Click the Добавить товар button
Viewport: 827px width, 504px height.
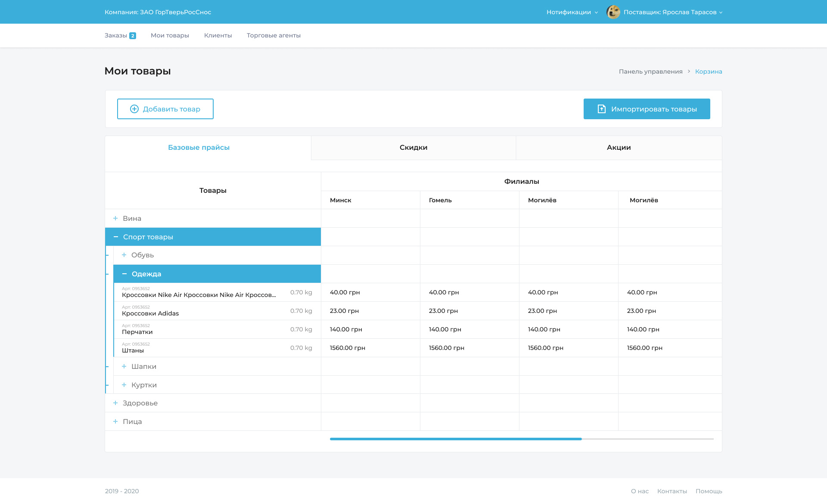165,109
